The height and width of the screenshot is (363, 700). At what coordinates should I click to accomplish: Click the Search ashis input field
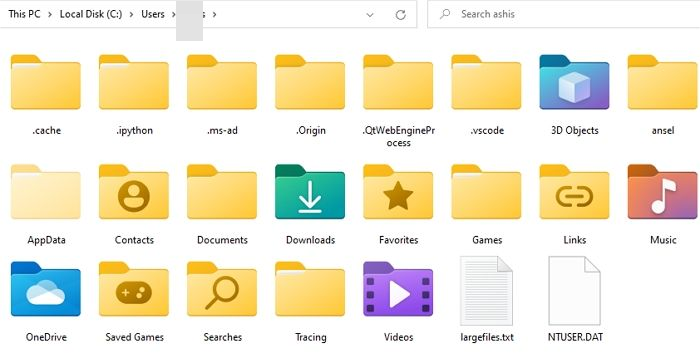563,14
